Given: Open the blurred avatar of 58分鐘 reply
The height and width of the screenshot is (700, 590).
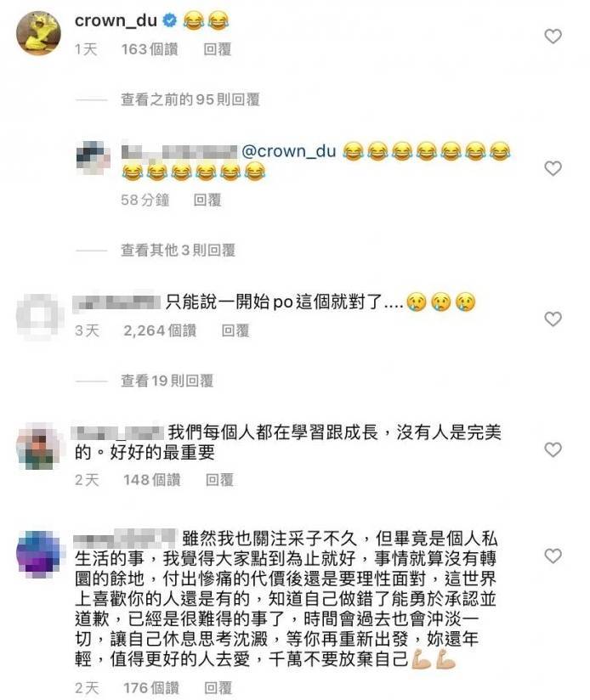Looking at the screenshot, I should point(94,158).
